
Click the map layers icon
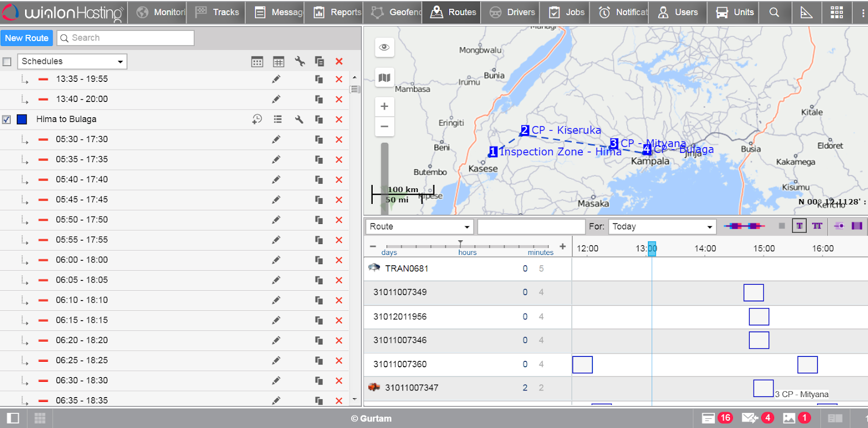coord(384,78)
